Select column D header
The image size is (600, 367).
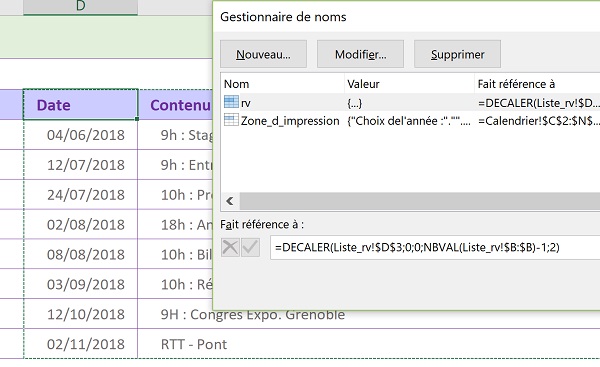[x=80, y=7]
